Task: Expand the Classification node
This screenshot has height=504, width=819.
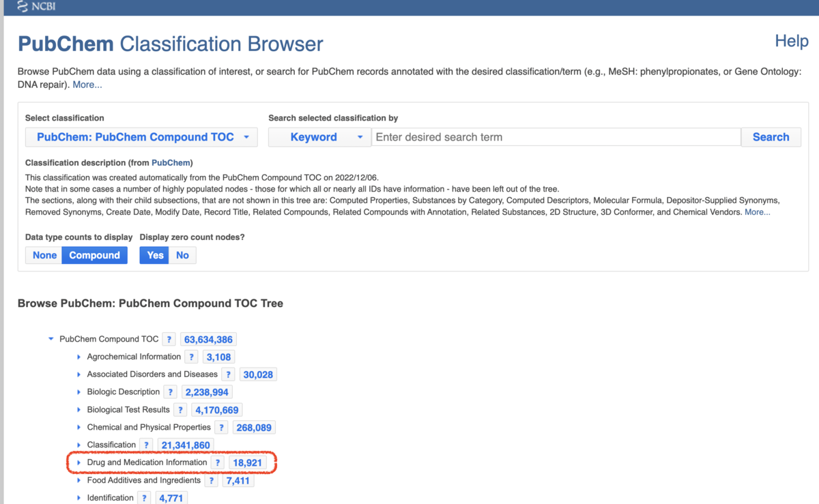Action: pyautogui.click(x=78, y=445)
